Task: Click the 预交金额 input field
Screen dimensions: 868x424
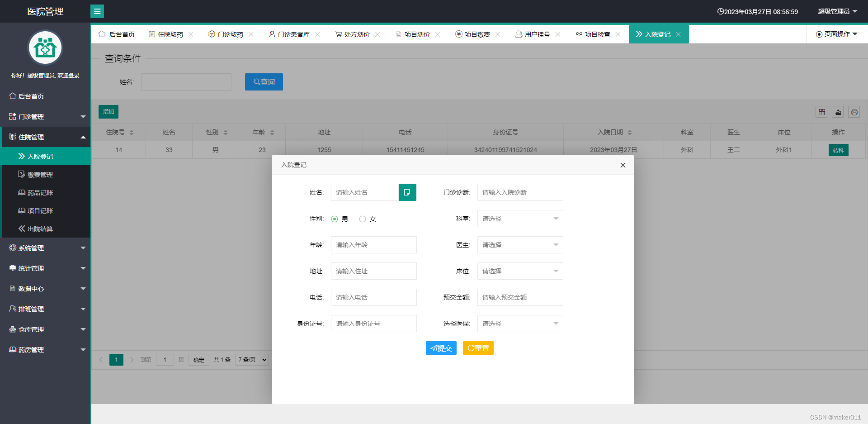Action: coord(520,297)
